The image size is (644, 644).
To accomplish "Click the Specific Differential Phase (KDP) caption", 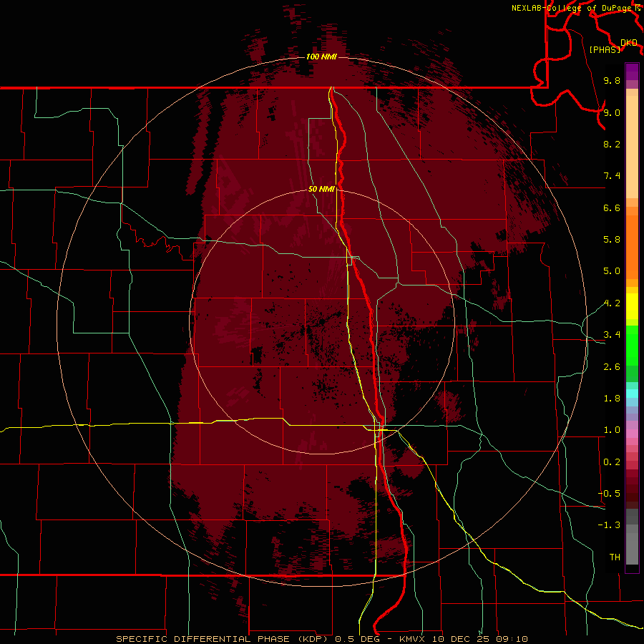I will click(x=224, y=639).
